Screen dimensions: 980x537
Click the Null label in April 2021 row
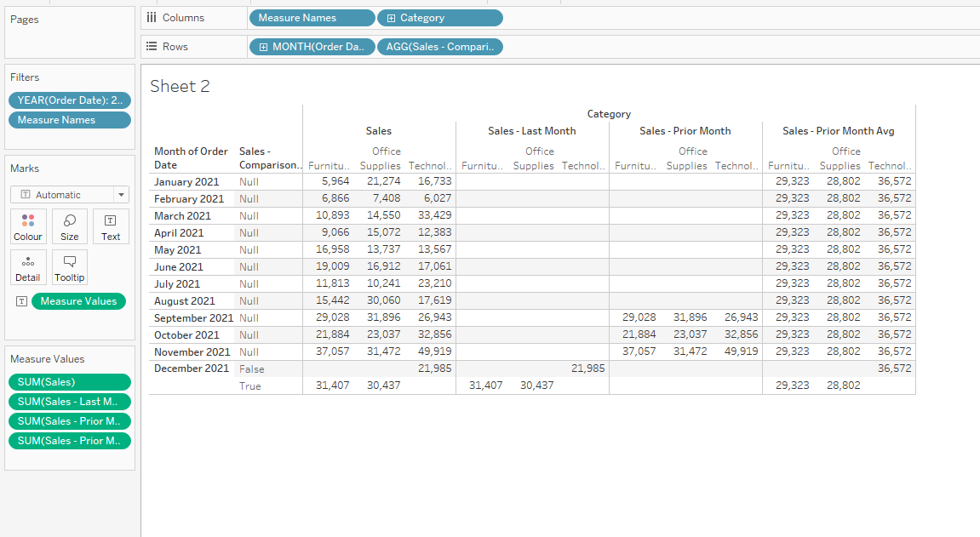pos(249,233)
